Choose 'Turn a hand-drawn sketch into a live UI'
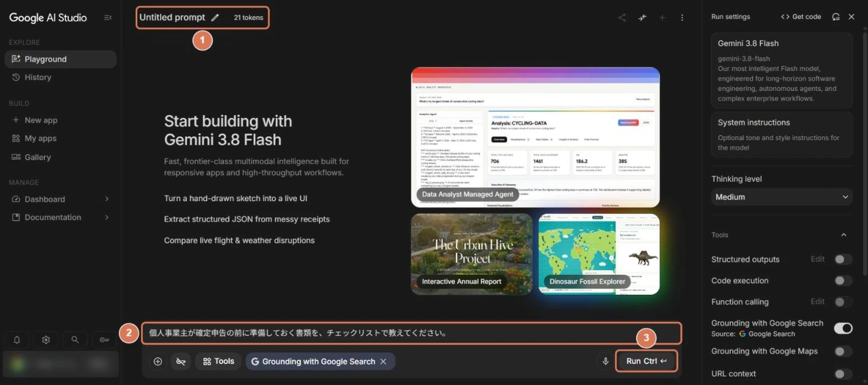Image resolution: width=868 pixels, height=385 pixels. click(236, 198)
